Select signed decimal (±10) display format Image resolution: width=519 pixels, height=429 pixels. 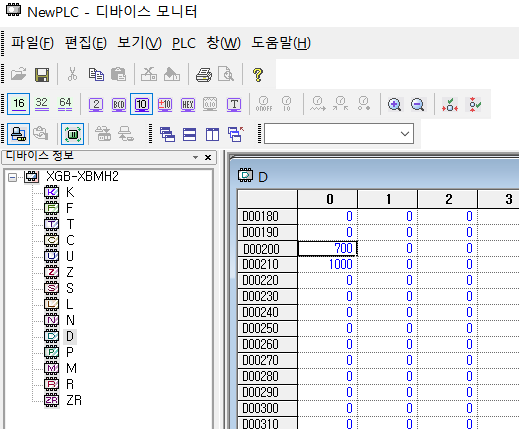165,105
